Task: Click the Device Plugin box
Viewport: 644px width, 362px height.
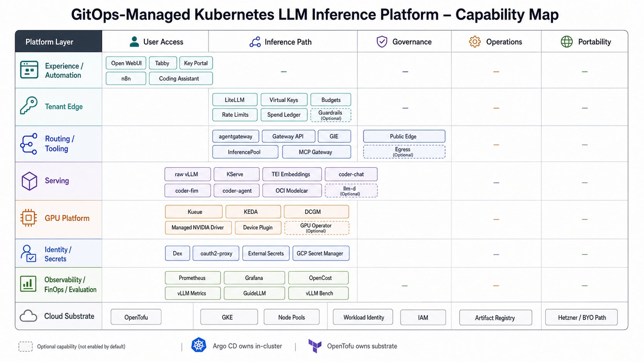Action: pyautogui.click(x=258, y=227)
